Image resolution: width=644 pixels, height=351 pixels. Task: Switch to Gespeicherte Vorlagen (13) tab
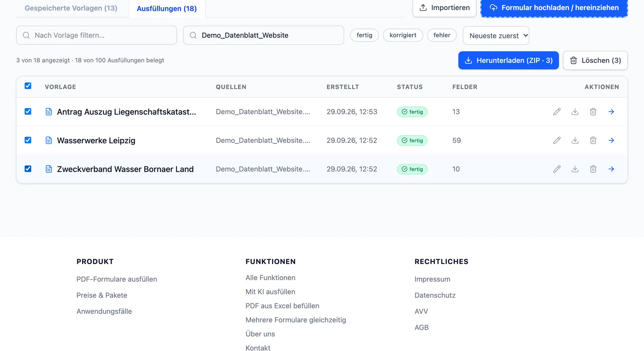coord(71,8)
